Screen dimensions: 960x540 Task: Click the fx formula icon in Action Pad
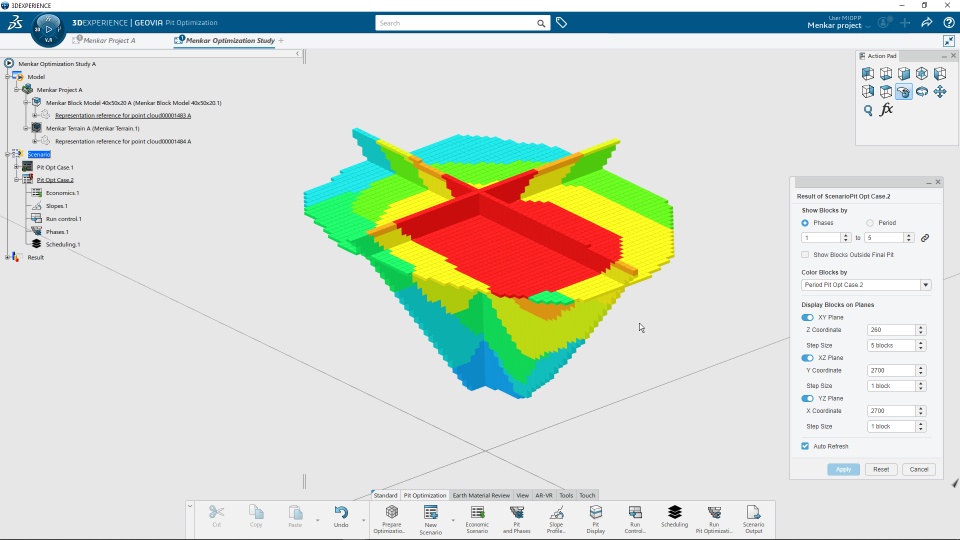(x=886, y=110)
